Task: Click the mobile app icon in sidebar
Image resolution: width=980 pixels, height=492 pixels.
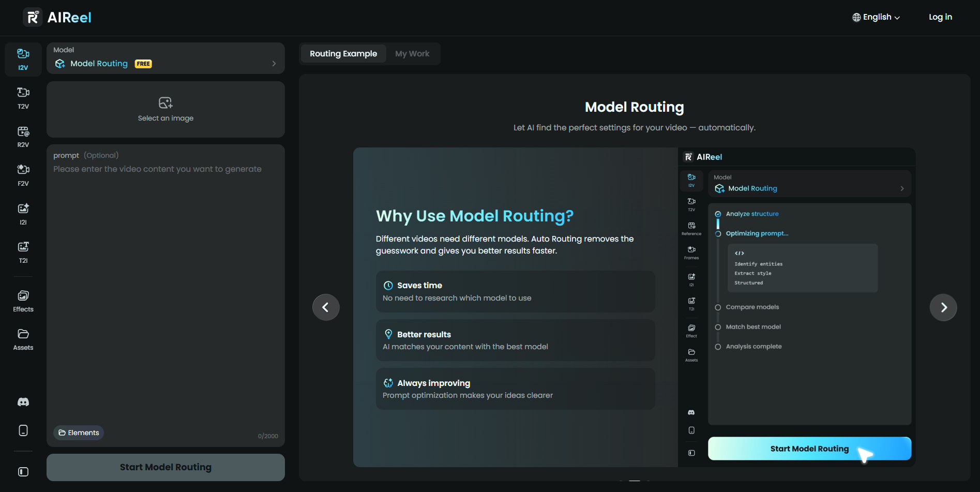Action: 23,430
